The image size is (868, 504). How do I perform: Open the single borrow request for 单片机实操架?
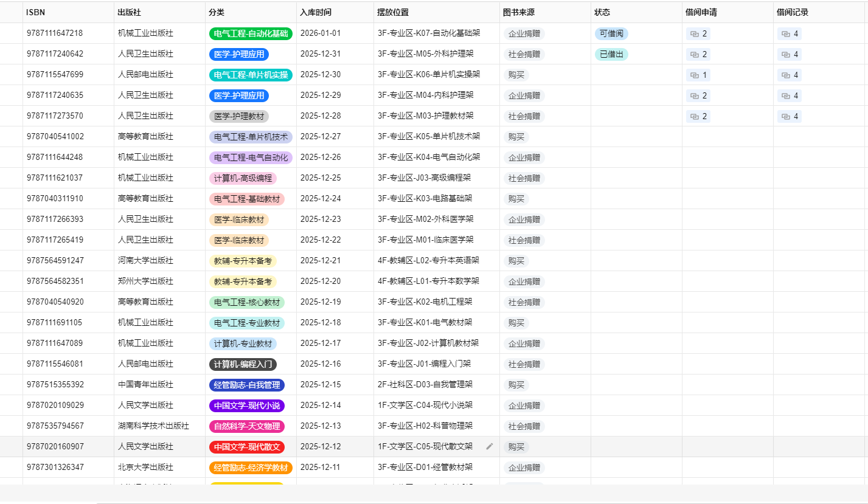click(x=697, y=75)
